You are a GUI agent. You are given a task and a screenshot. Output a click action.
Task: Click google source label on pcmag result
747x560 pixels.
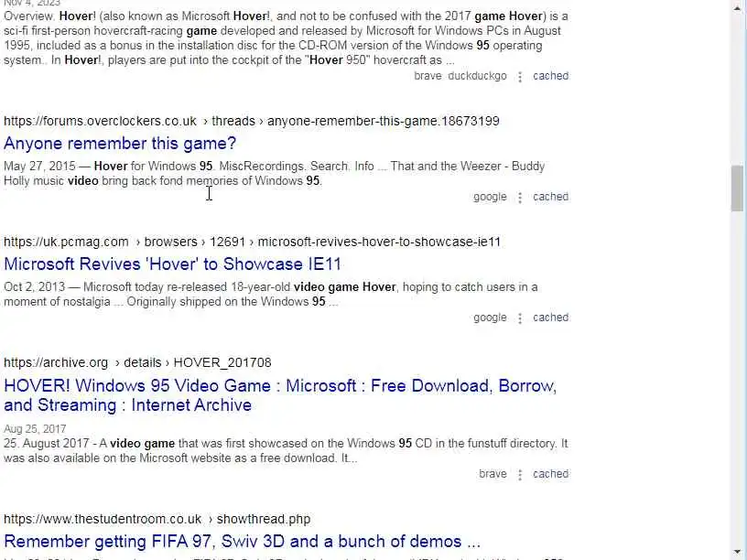pyautogui.click(x=491, y=318)
